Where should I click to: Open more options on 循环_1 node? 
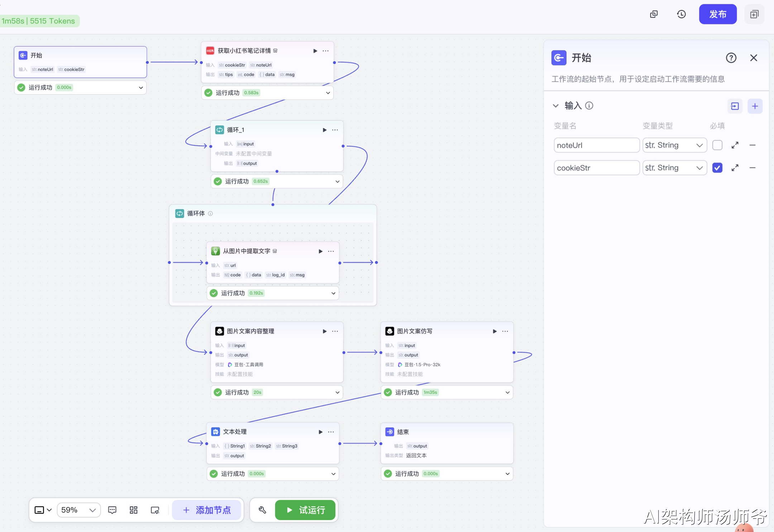coord(335,130)
